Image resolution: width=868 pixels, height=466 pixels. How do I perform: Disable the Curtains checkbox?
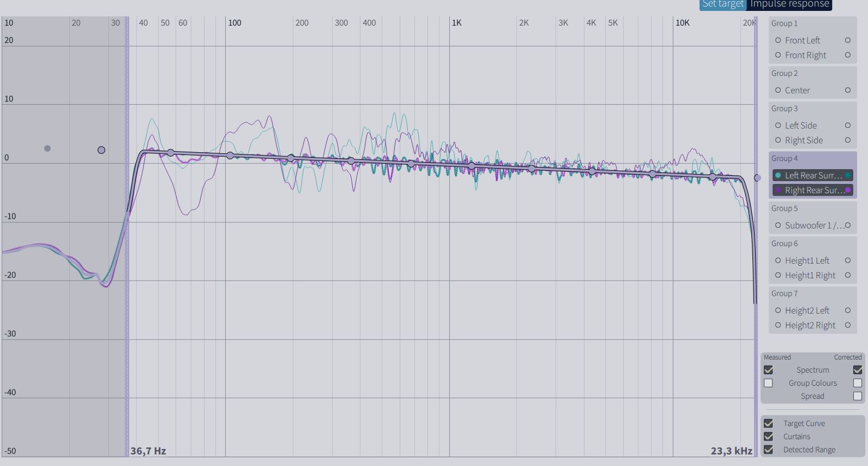point(768,437)
